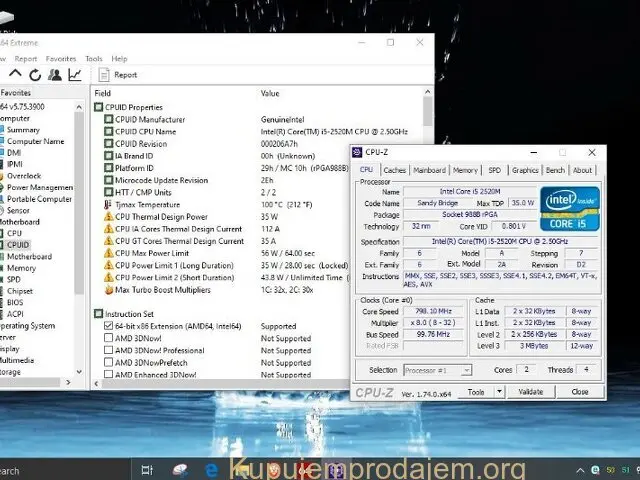The height and width of the screenshot is (480, 640).
Task: Click the graph chart toolbar icon
Action: 75,74
